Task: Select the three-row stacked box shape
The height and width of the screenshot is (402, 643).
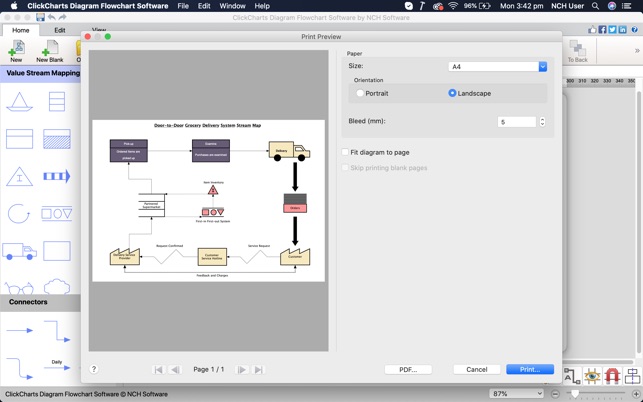Action: 57,101
